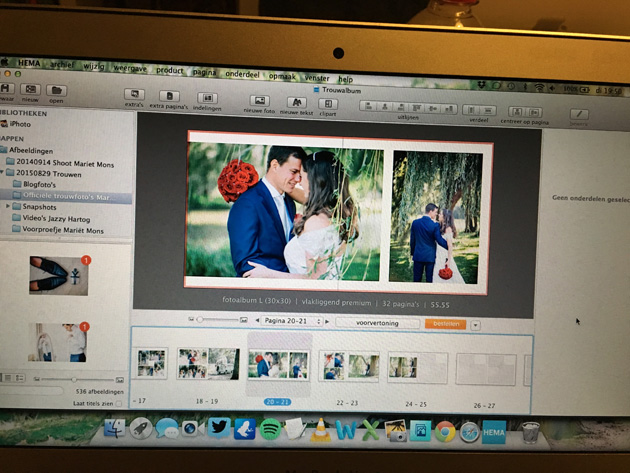Image resolution: width=630 pixels, height=473 pixels.
Task: Open Spotify from the dock
Action: click(x=270, y=429)
